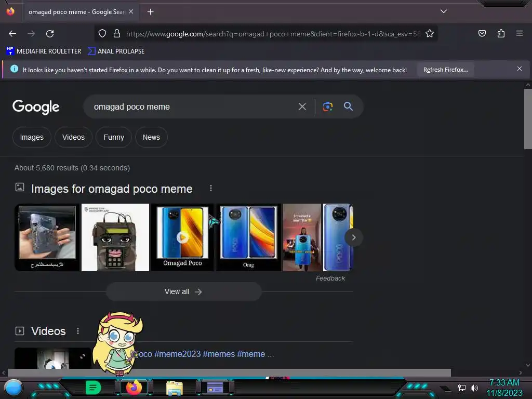
Task: Click the Videos section icon
Action: click(20, 331)
